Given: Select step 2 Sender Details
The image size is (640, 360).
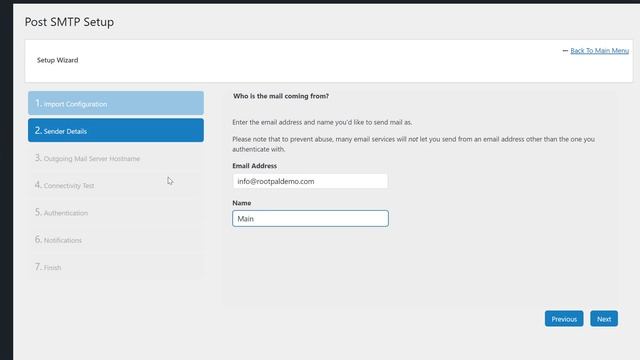Looking at the screenshot, I should coord(116,131).
